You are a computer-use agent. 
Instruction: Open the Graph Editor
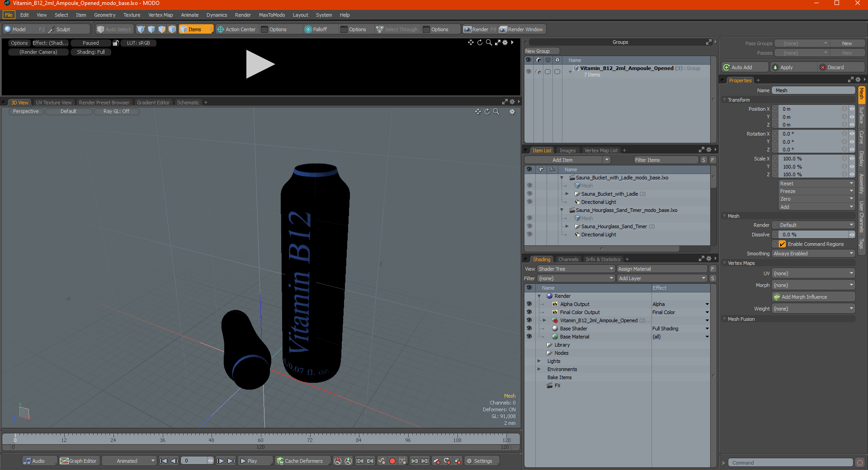[x=78, y=461]
